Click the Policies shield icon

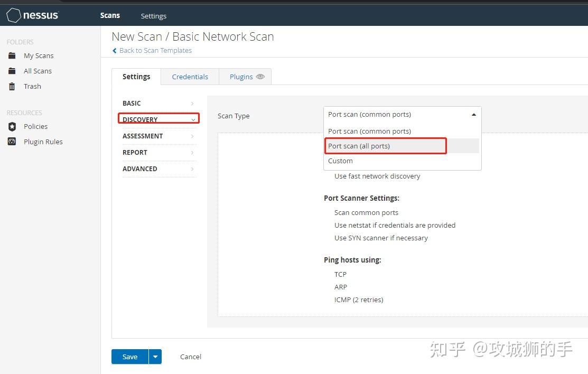13,126
